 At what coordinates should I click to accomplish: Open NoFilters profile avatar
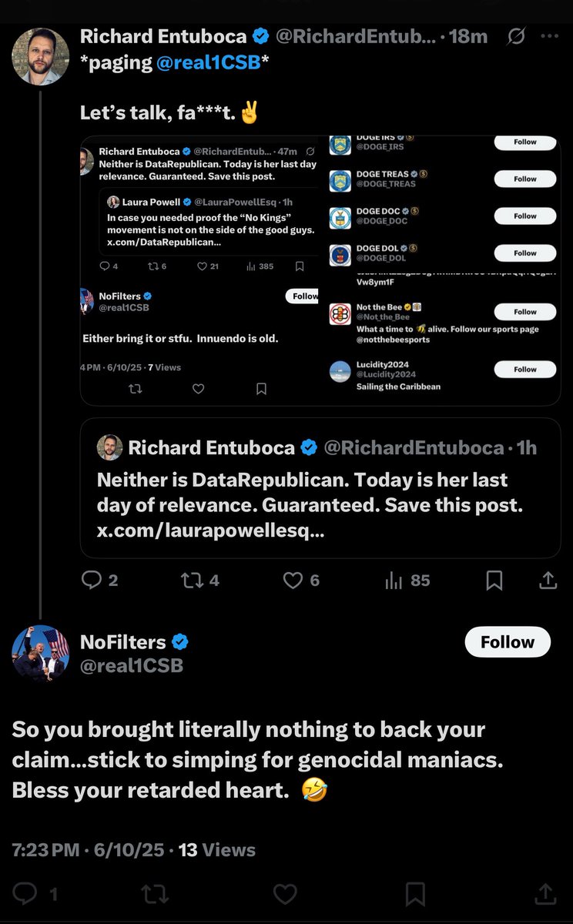tap(41, 653)
